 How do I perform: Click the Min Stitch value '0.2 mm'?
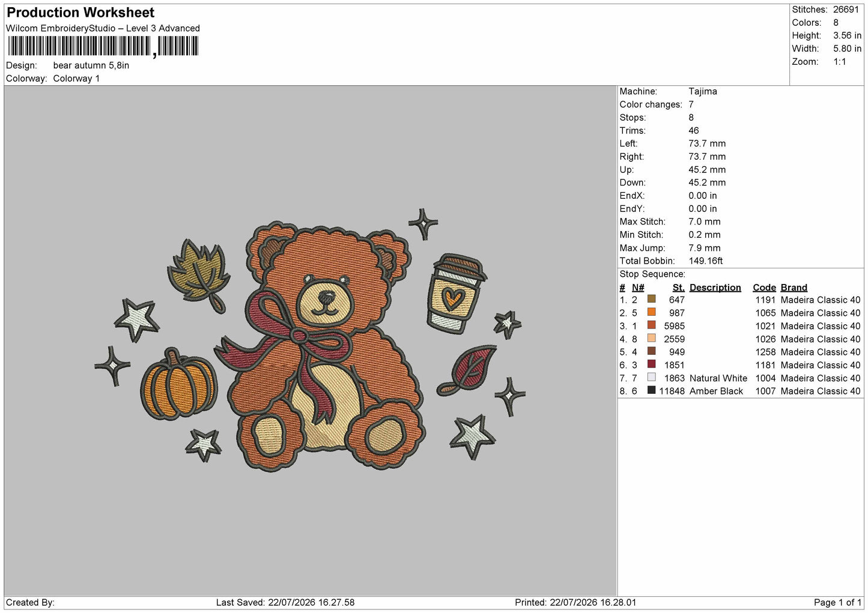tap(705, 235)
